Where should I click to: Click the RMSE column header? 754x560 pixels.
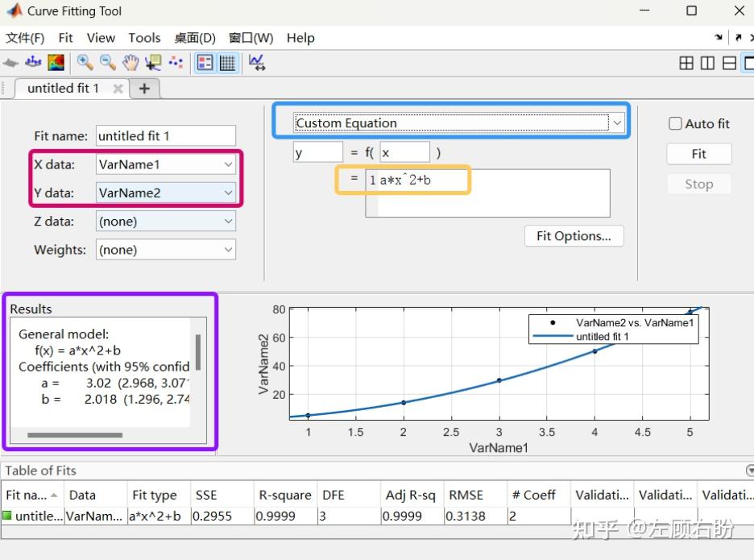point(475,495)
